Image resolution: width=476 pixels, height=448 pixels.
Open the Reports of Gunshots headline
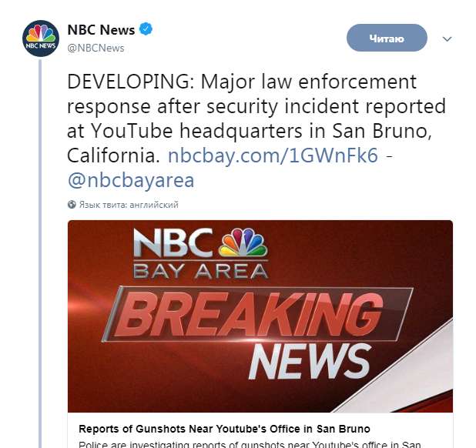point(224,428)
